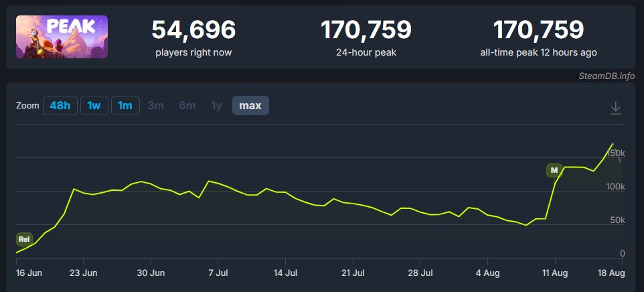Click the 7 Jul date label
Image resolution: width=644 pixels, height=292 pixels.
pos(218,273)
